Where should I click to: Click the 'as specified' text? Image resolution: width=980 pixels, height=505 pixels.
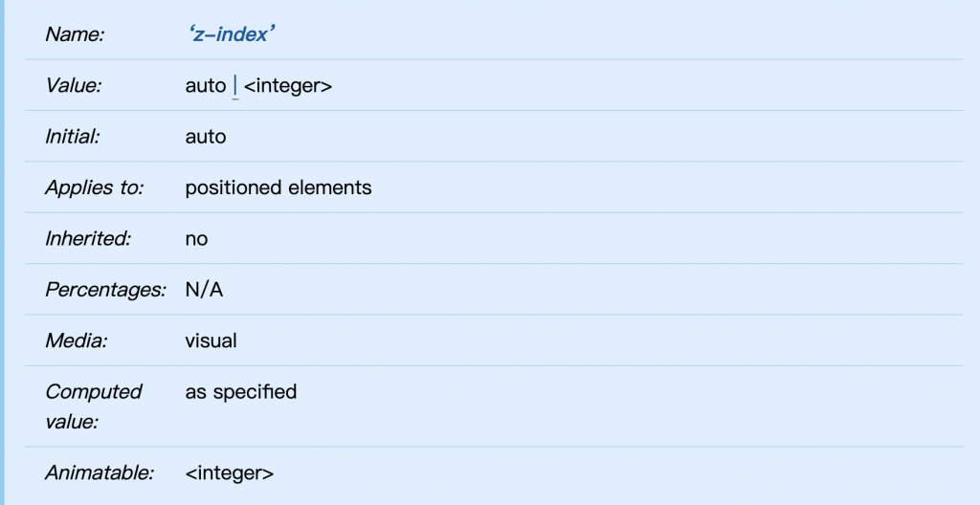[240, 391]
